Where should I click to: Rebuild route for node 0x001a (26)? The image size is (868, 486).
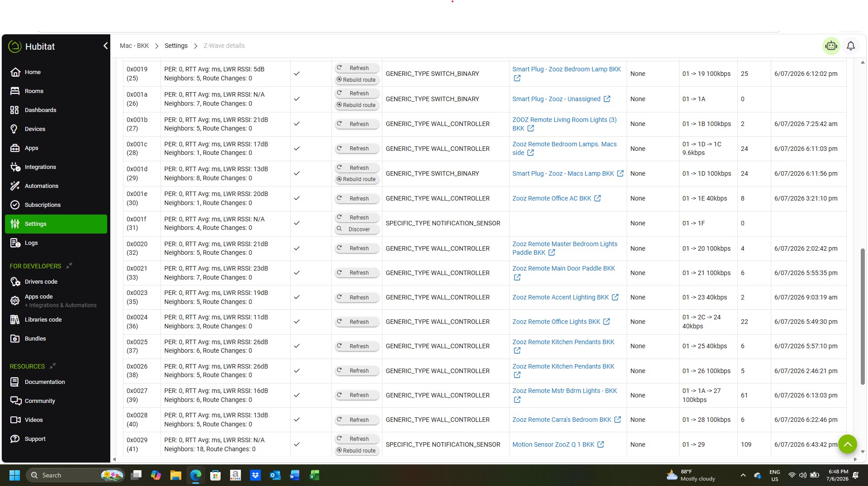coord(357,105)
